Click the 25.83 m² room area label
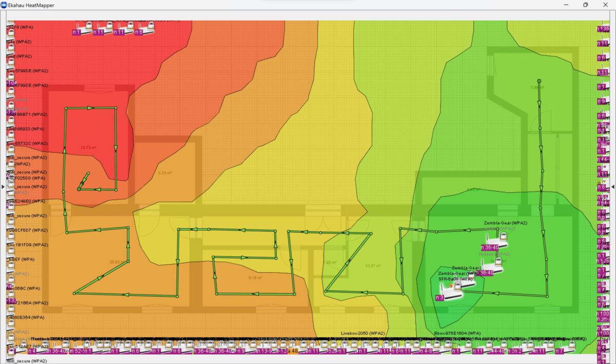616x364 pixels. 118,262
